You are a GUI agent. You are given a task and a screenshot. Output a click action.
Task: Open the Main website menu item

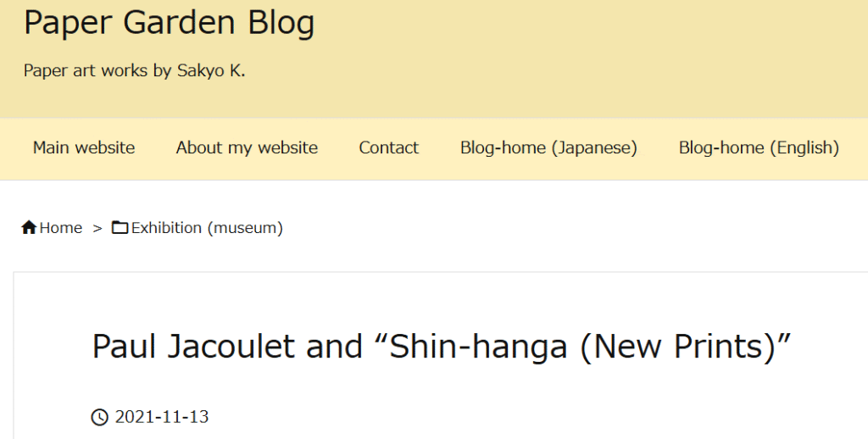click(x=84, y=147)
